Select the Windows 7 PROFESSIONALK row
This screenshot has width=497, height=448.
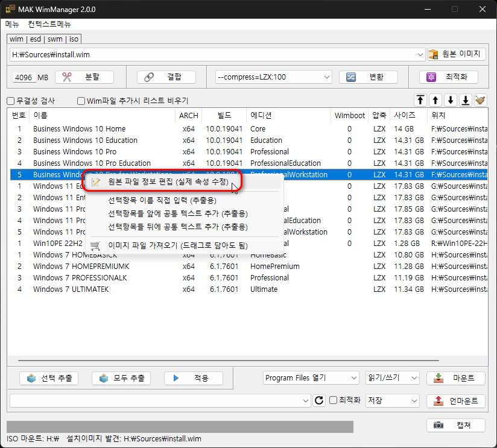(249, 278)
